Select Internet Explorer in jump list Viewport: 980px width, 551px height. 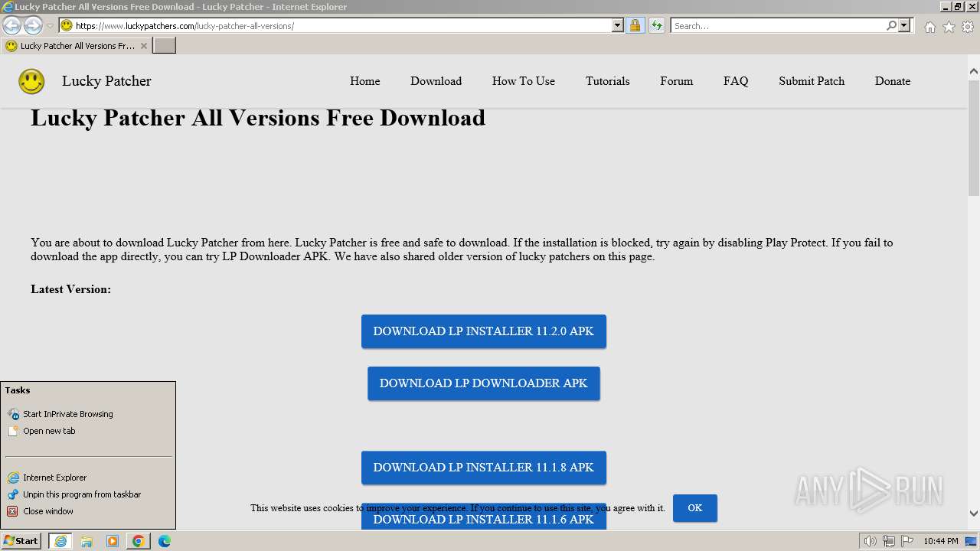(x=55, y=478)
